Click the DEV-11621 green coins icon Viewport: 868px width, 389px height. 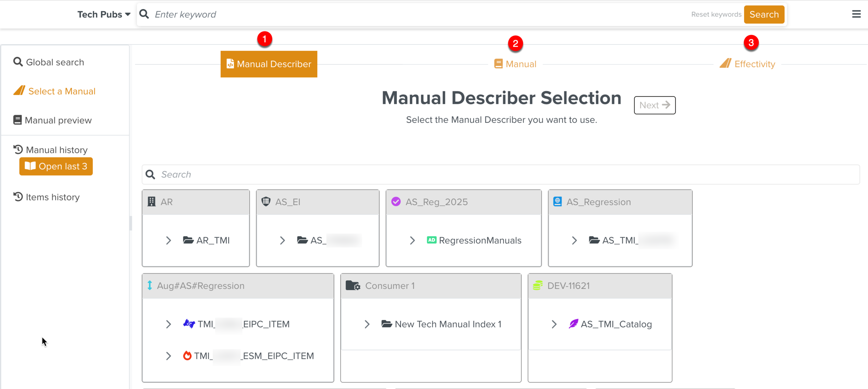pos(538,285)
